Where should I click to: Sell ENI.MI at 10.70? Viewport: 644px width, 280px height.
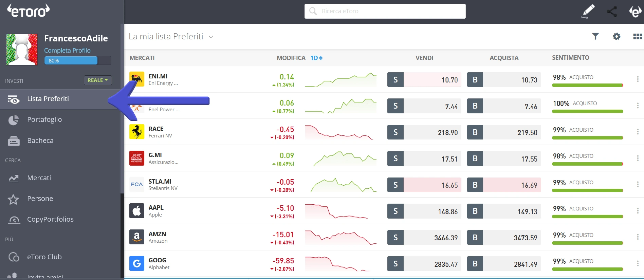(424, 80)
